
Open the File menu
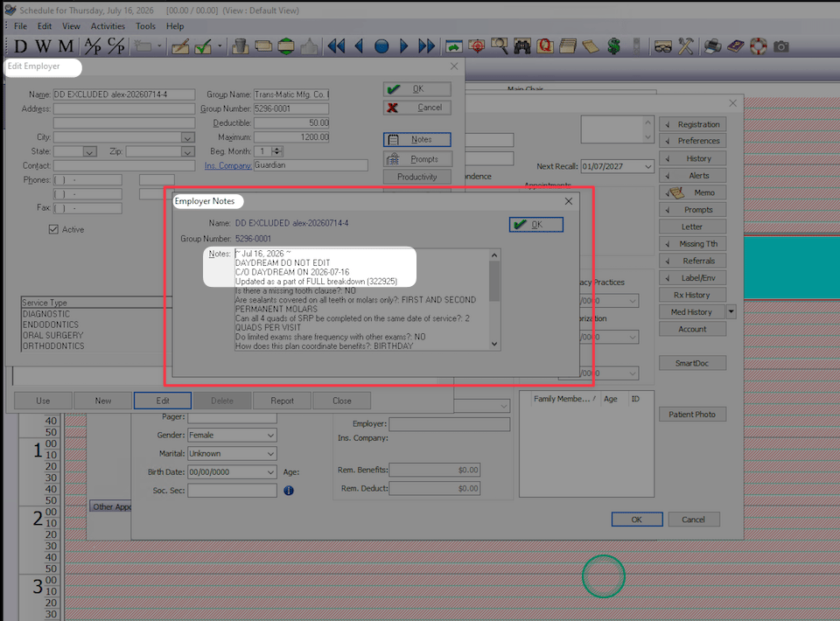(x=20, y=26)
